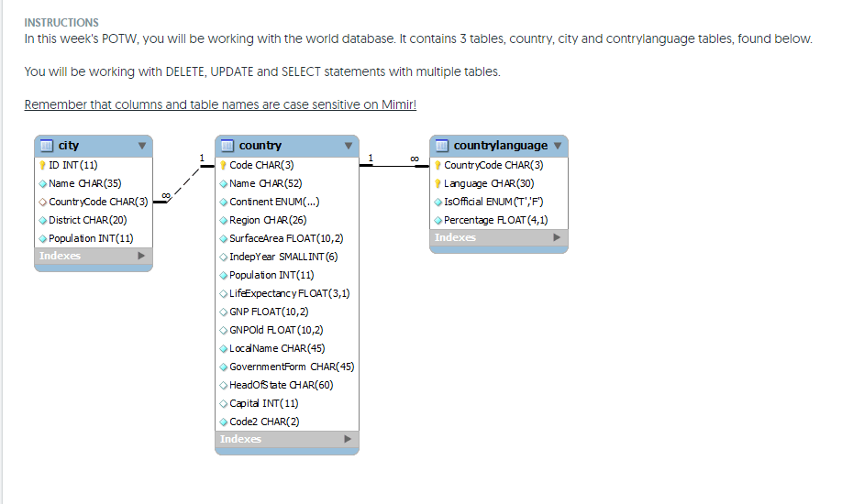Click diamond icon beside Code2 CHAR(2)
Image resolution: width=864 pixels, height=504 pixels.
click(x=223, y=422)
